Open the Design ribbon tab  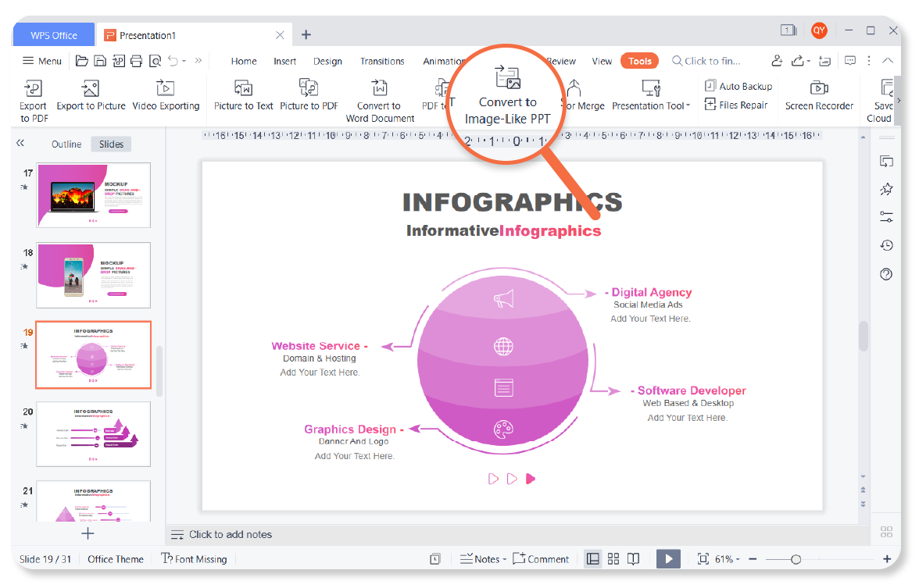pos(327,61)
